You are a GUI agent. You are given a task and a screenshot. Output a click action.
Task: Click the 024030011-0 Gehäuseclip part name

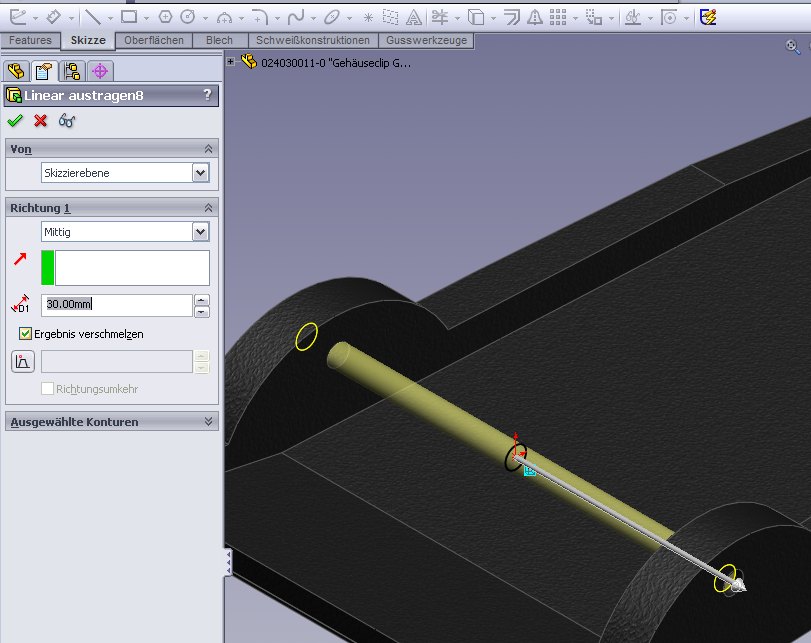[x=336, y=63]
